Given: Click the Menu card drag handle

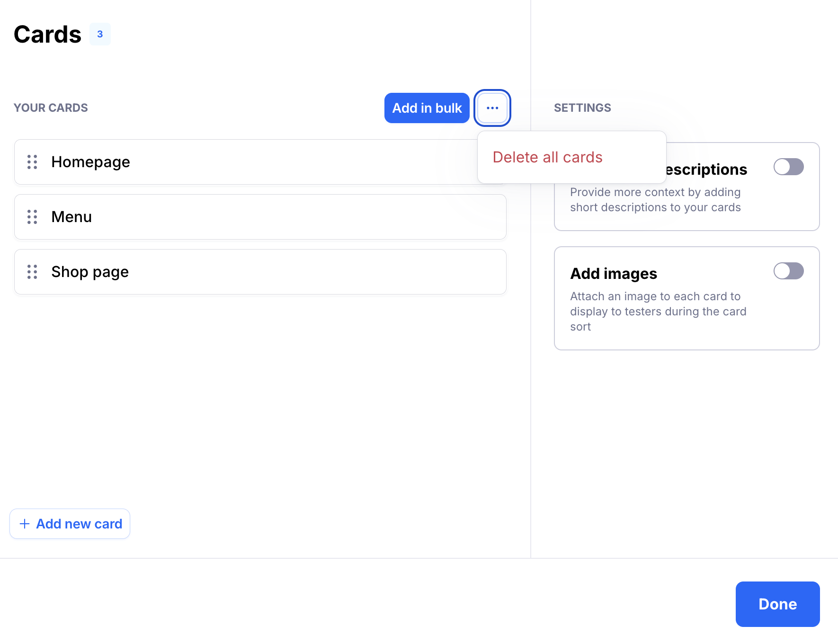Looking at the screenshot, I should (32, 217).
